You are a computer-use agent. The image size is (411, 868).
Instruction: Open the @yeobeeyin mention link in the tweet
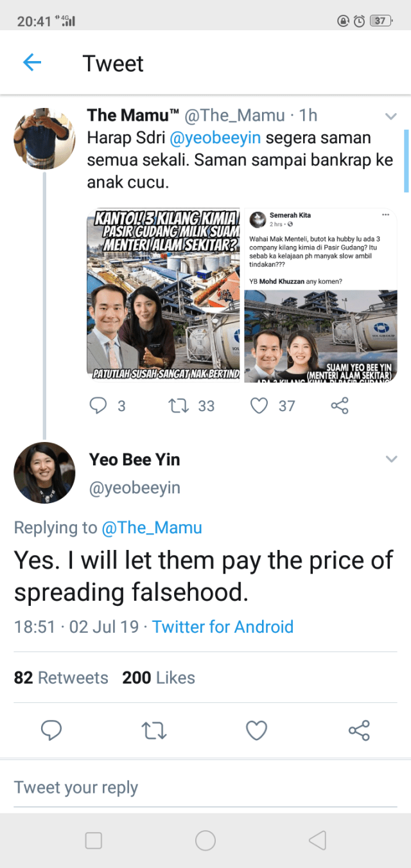click(214, 138)
